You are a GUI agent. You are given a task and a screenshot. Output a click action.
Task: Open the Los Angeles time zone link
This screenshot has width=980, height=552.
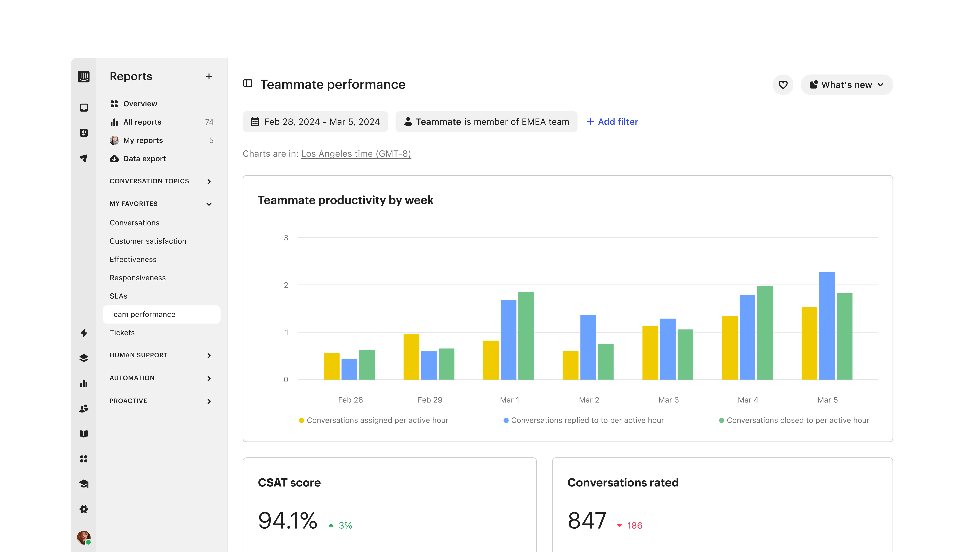click(356, 154)
